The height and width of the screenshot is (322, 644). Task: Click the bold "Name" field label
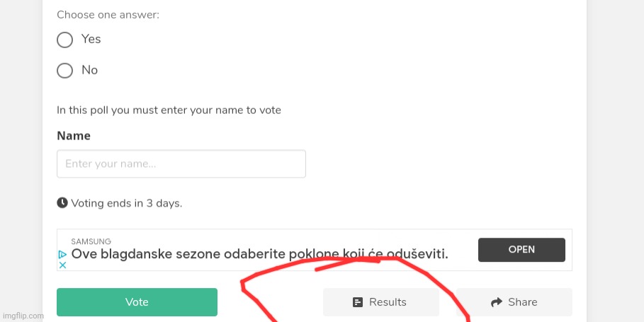74,136
